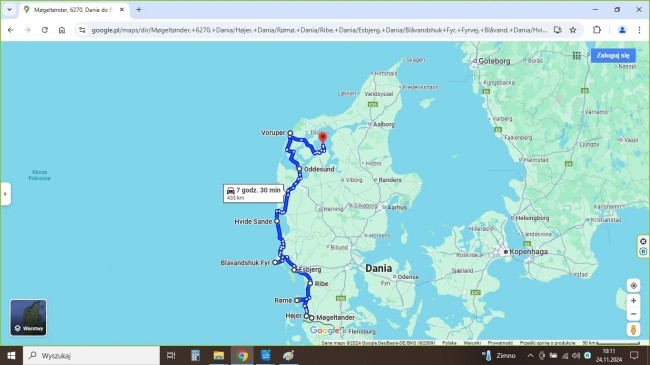Open a new browser tab
This screenshot has width=650, height=365.
[x=139, y=10]
